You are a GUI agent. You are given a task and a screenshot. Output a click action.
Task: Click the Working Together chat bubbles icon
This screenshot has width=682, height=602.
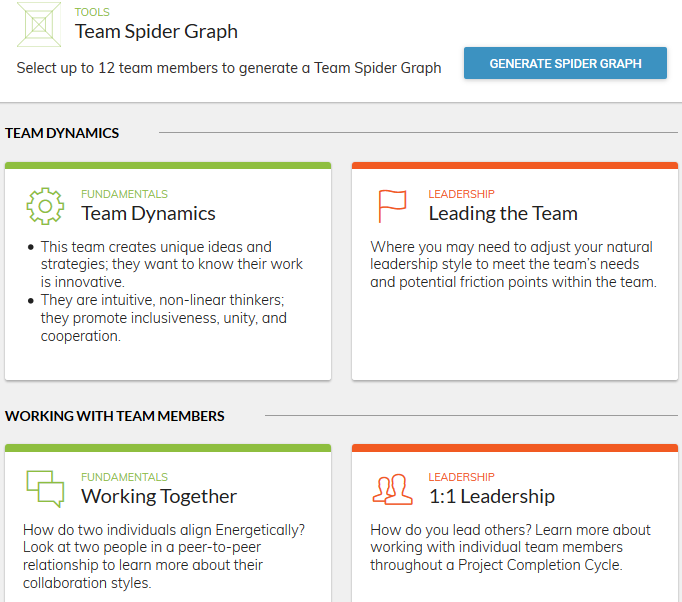(45, 489)
